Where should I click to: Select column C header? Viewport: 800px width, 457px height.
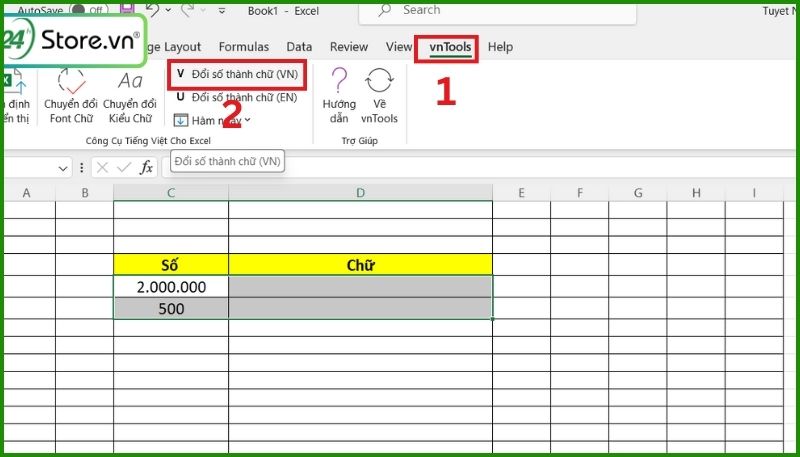pyautogui.click(x=171, y=193)
